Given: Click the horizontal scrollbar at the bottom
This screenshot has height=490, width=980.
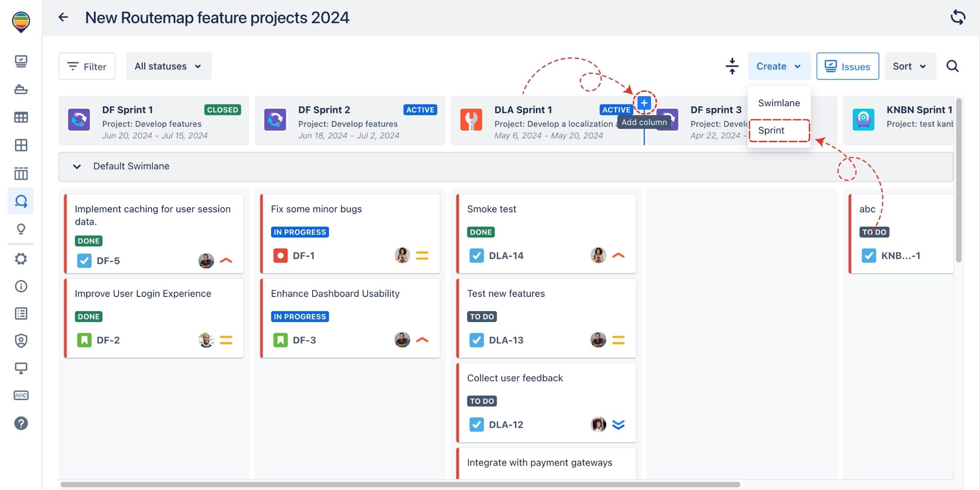Looking at the screenshot, I should pyautogui.click(x=400, y=484).
